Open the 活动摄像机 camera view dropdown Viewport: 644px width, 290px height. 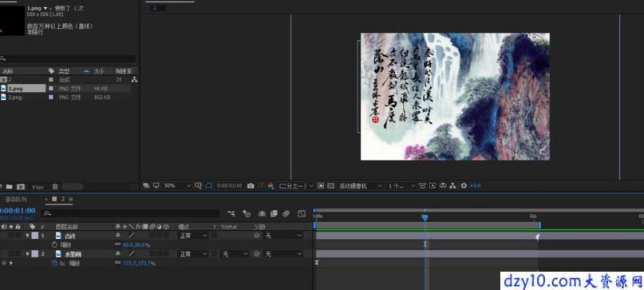point(361,186)
